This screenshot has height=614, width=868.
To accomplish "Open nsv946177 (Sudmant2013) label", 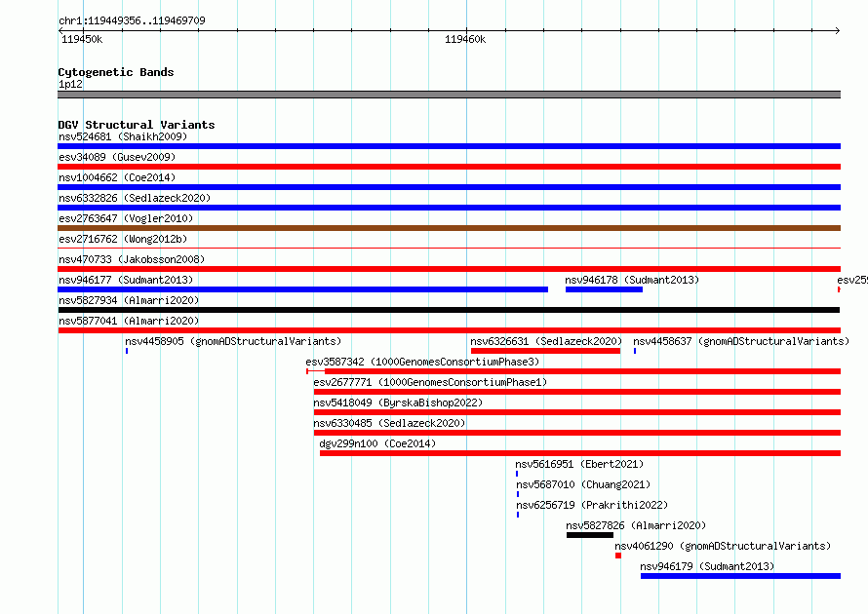I will point(126,280).
